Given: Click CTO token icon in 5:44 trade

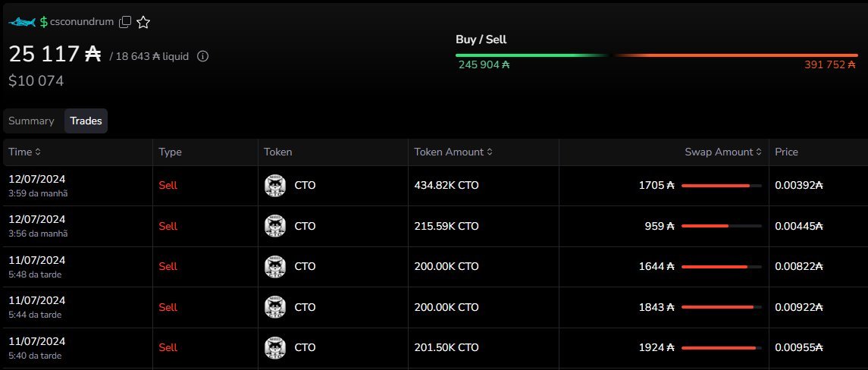Looking at the screenshot, I should pos(275,307).
